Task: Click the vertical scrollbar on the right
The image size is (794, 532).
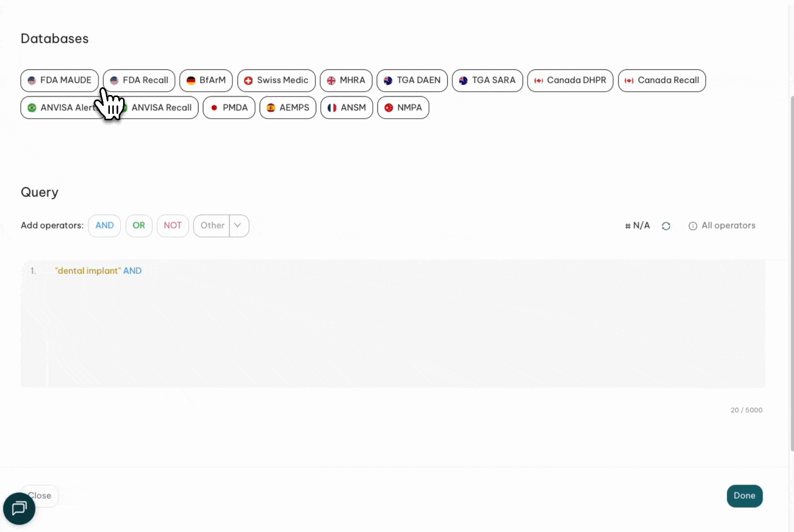Action: tap(791, 271)
